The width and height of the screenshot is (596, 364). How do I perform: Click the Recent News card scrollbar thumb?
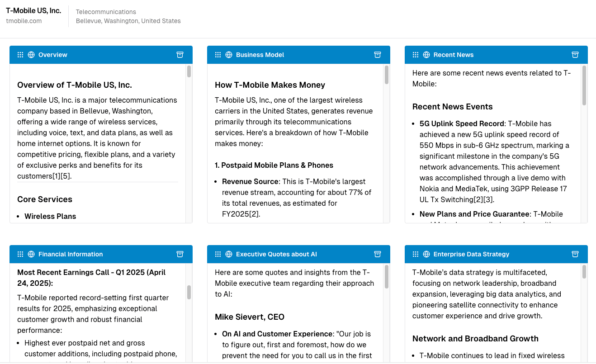(584, 85)
